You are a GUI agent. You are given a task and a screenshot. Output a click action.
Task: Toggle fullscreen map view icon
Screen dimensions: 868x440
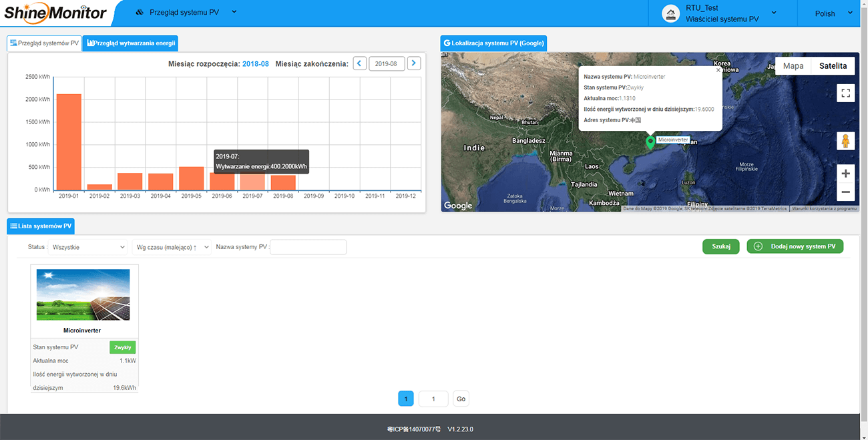(x=845, y=93)
